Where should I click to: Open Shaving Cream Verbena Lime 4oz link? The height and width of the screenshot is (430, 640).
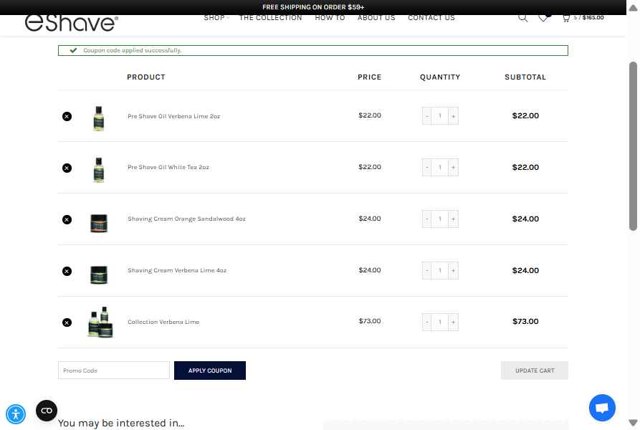pos(177,270)
